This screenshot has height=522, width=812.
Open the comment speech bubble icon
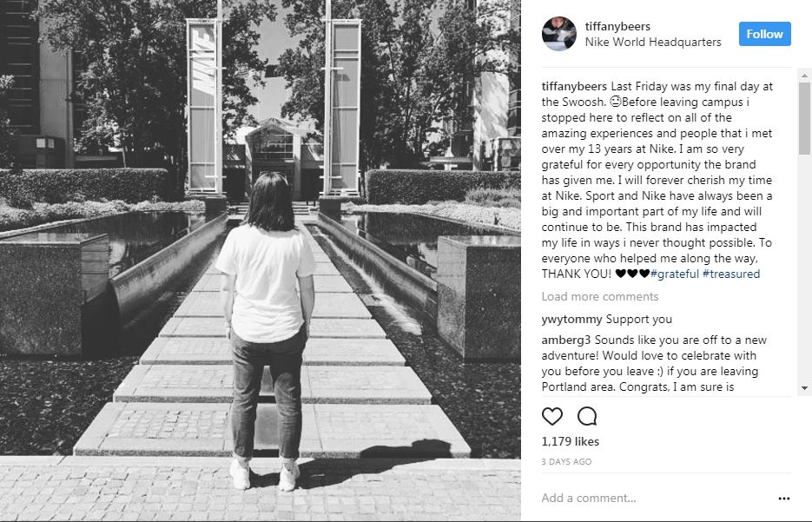tap(587, 416)
